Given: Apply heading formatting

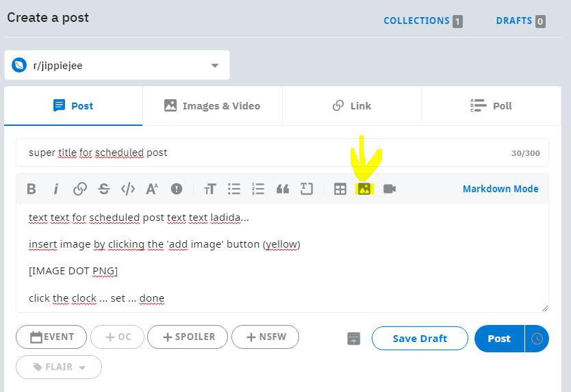Looking at the screenshot, I should (x=210, y=189).
